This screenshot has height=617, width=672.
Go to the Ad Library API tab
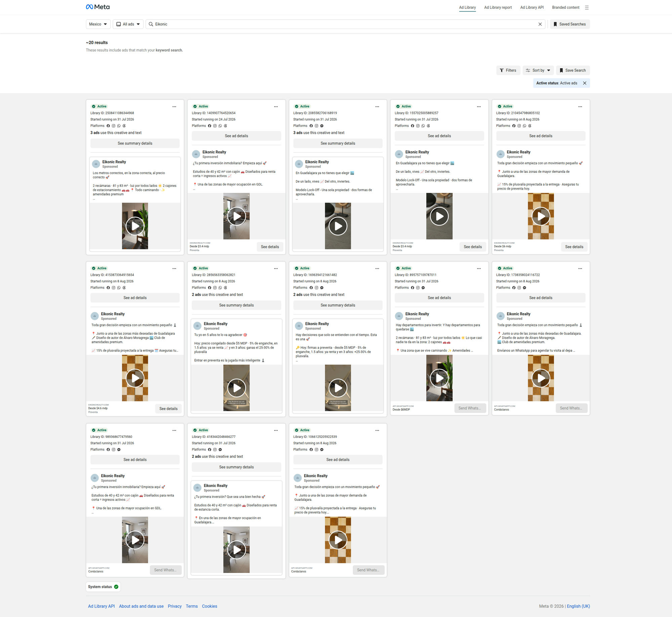532,7
